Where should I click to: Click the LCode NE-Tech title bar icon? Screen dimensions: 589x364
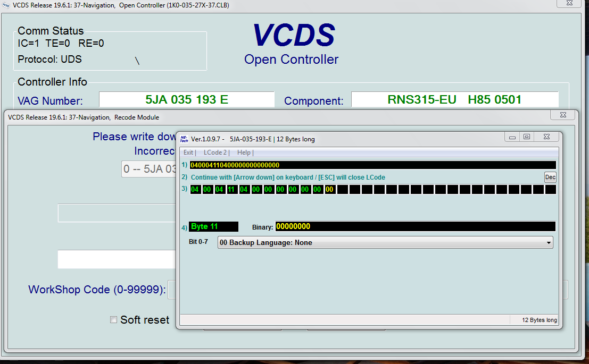point(184,139)
